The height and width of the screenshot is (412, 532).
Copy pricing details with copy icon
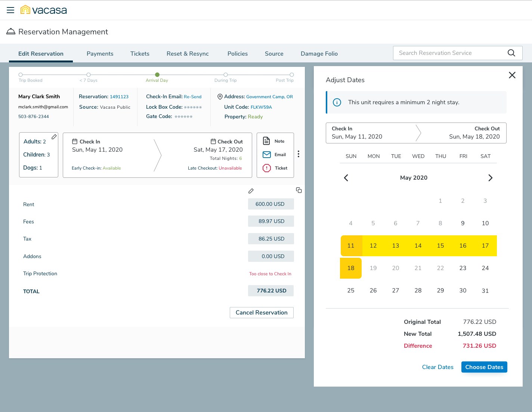(x=299, y=190)
